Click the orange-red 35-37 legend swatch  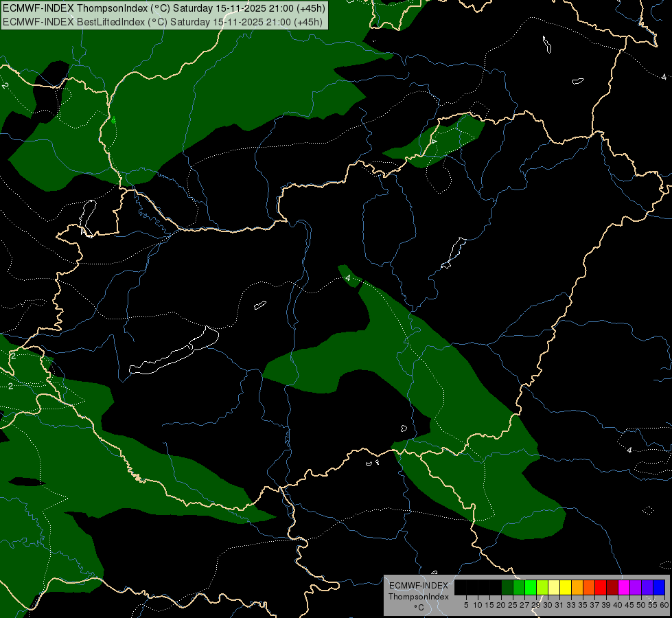(x=589, y=588)
